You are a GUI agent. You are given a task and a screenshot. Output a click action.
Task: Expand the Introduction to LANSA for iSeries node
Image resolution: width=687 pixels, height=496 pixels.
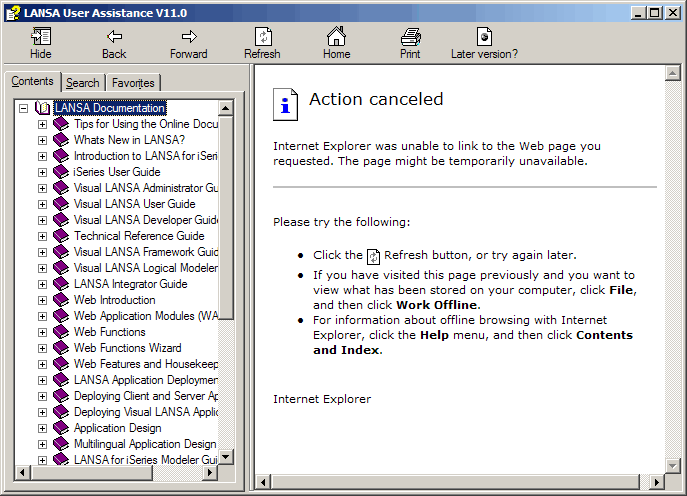[x=42, y=156]
